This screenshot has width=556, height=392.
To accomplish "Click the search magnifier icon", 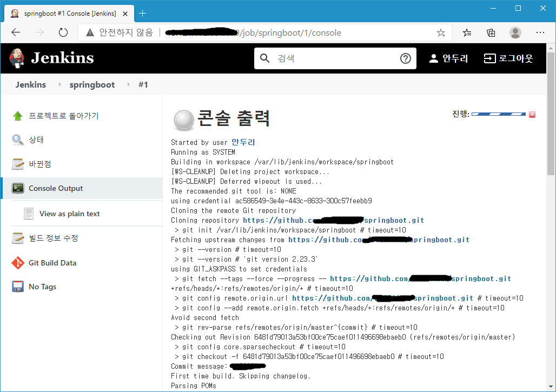I will tap(264, 58).
